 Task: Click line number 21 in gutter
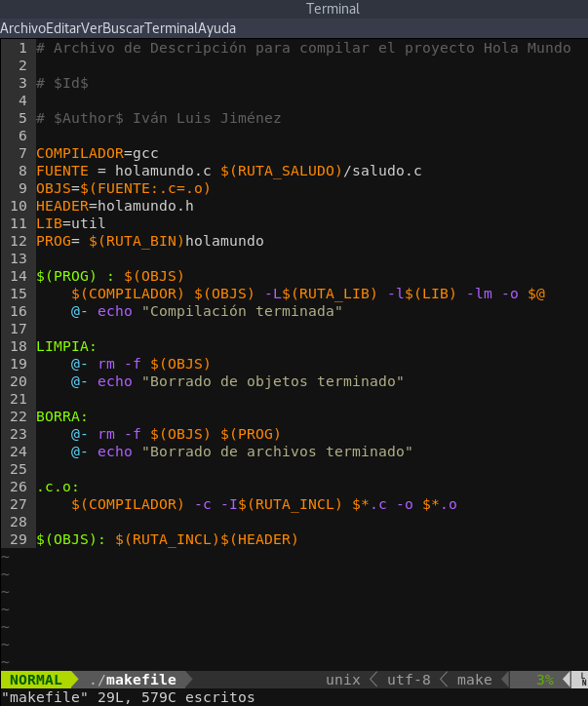coord(19,399)
